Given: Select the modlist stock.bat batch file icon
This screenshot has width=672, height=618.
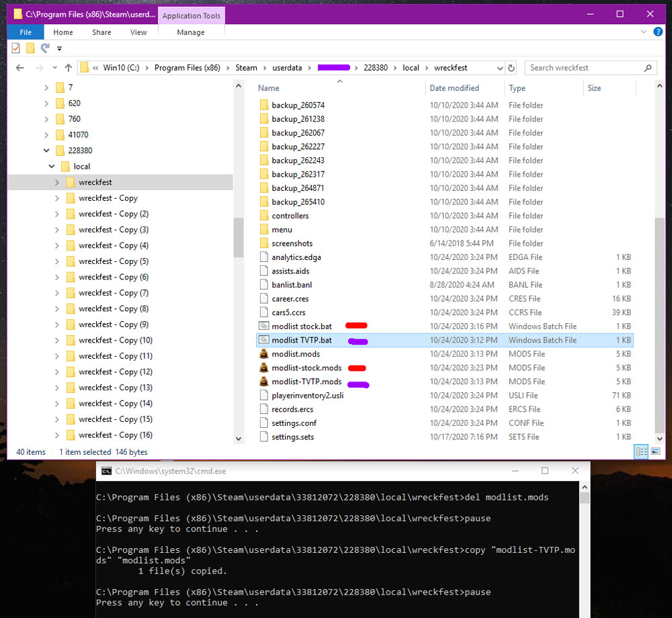Looking at the screenshot, I should 264,326.
